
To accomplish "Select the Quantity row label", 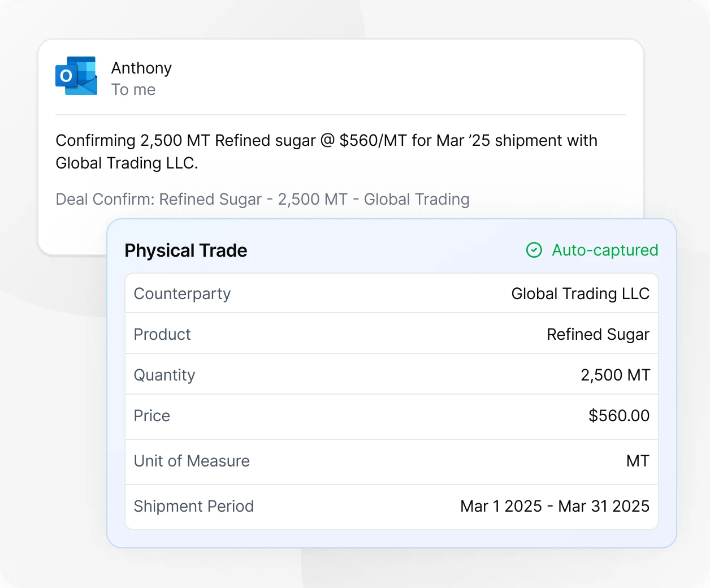I will pos(164,375).
